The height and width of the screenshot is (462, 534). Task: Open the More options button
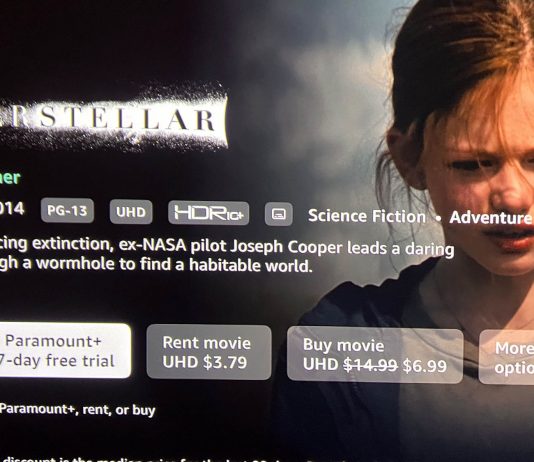[x=506, y=357]
